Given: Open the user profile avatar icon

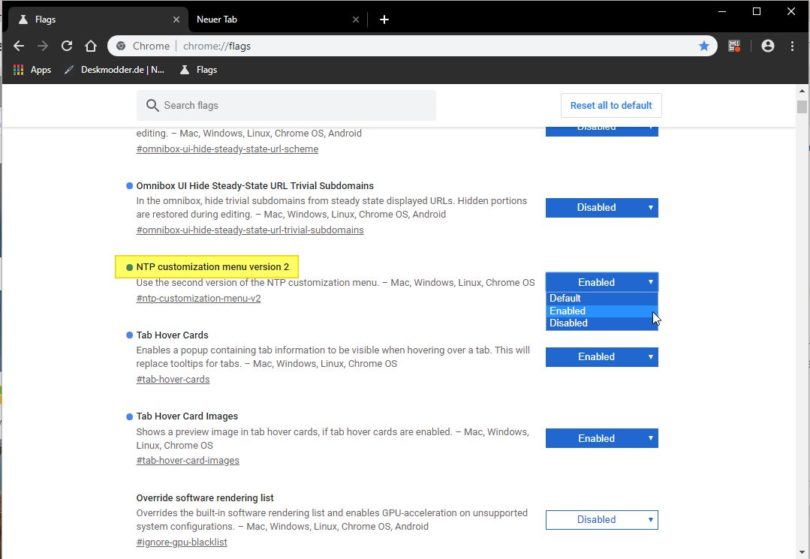Looking at the screenshot, I should tap(767, 46).
